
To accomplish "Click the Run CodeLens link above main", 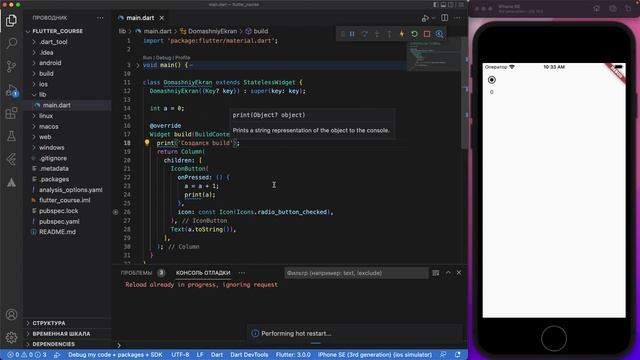I will tap(147, 58).
